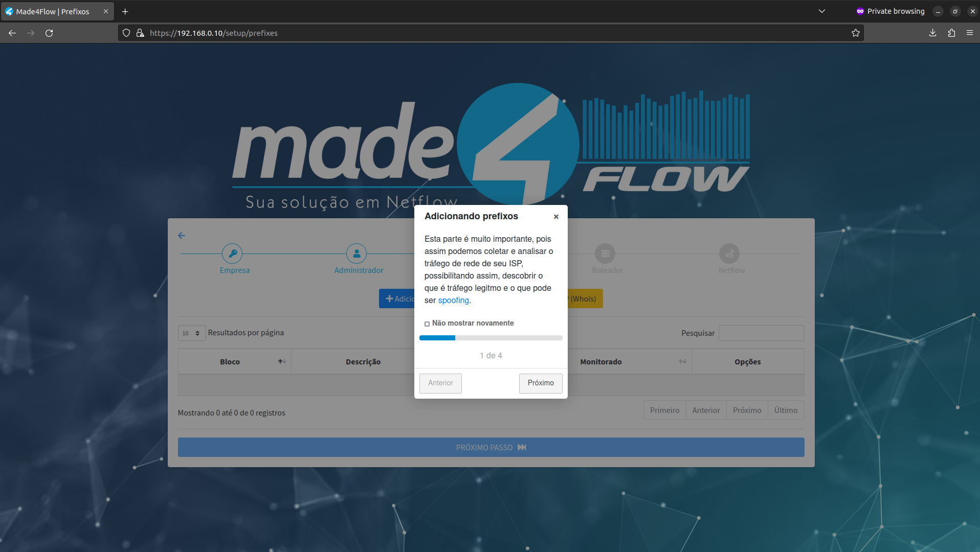Select the Netflow step icon
Image resolution: width=980 pixels, height=552 pixels.
point(729,254)
